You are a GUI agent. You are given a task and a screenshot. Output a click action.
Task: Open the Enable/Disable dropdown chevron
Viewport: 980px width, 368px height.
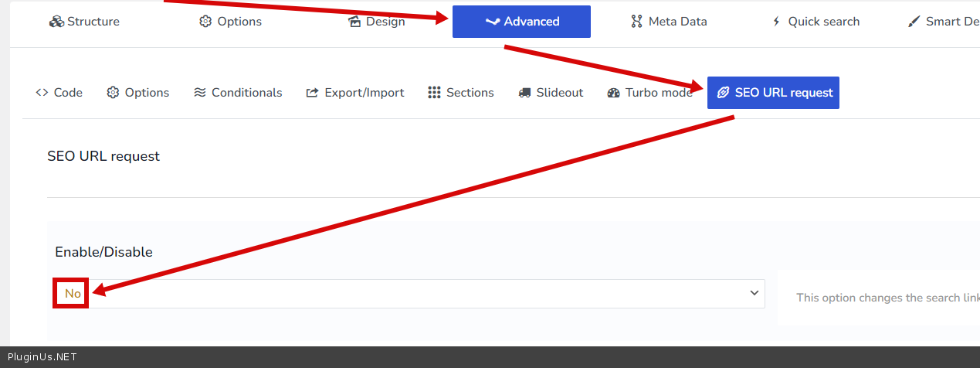tap(754, 293)
